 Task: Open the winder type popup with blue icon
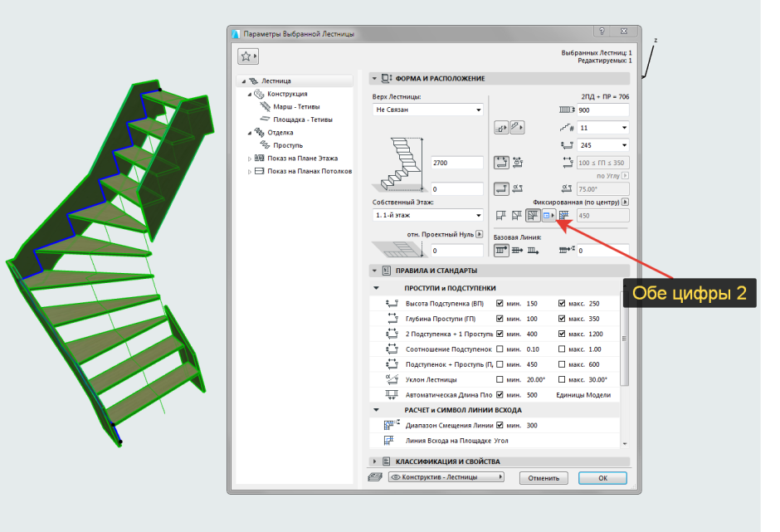pos(548,216)
